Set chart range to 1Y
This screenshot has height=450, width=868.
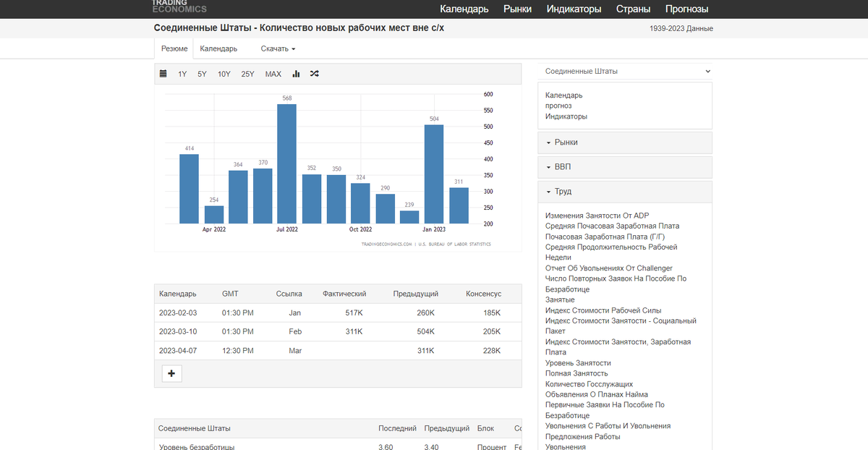pyautogui.click(x=182, y=74)
